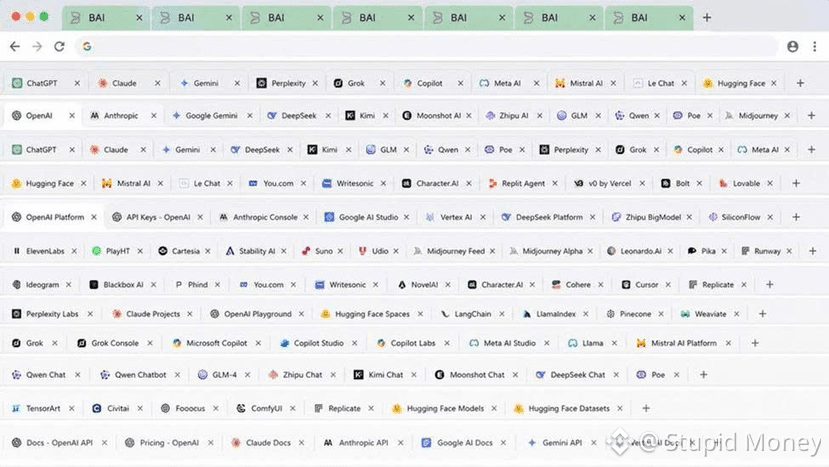The width and height of the screenshot is (829, 467).
Task: Open the PlayHT tab
Action: click(117, 251)
